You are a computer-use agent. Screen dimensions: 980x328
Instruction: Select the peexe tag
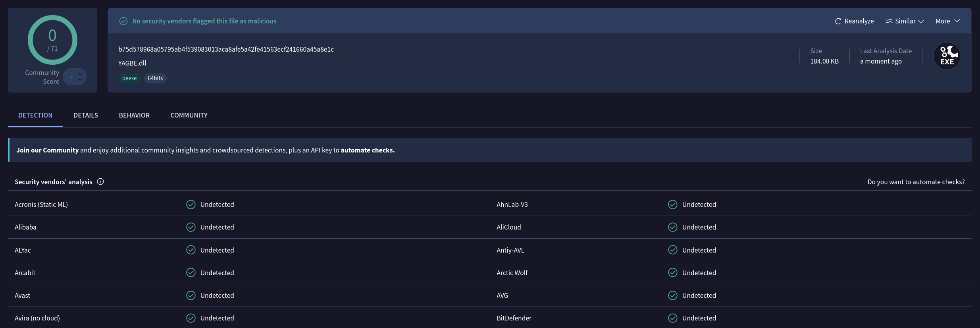tap(129, 78)
